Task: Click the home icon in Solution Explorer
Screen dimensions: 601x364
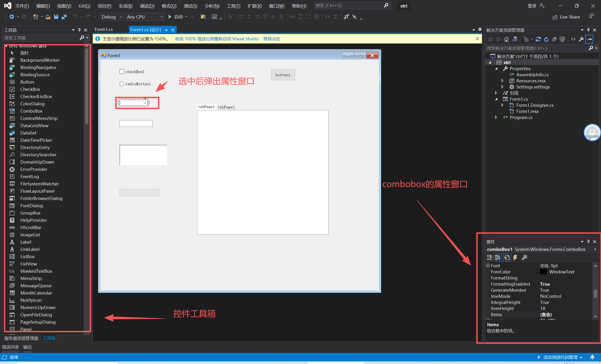Action: (x=506, y=39)
